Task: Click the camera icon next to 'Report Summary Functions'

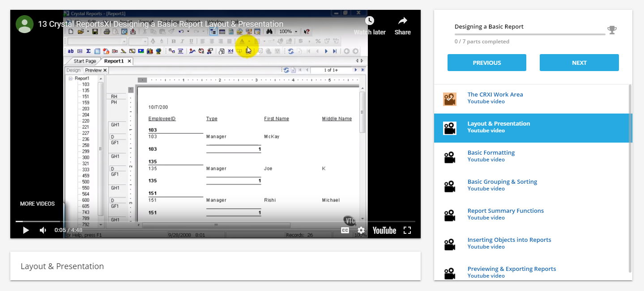Action: [x=450, y=215]
